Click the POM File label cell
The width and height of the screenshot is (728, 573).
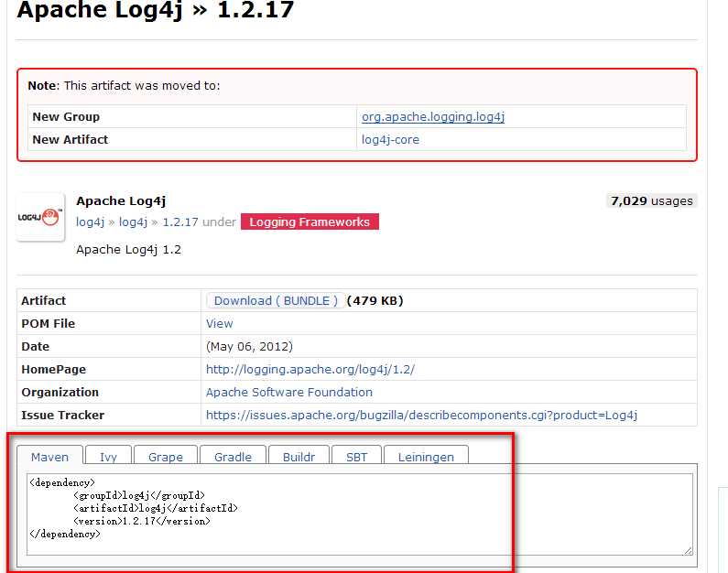pos(109,323)
